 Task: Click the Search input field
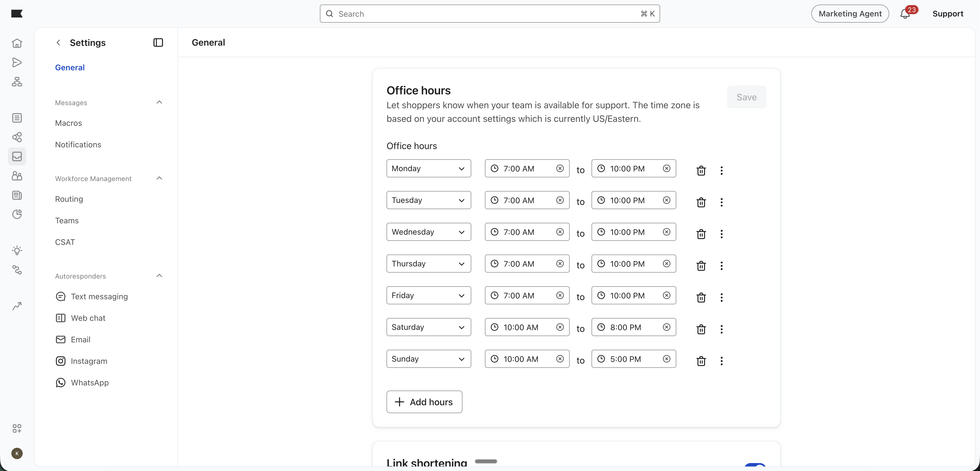click(x=489, y=14)
